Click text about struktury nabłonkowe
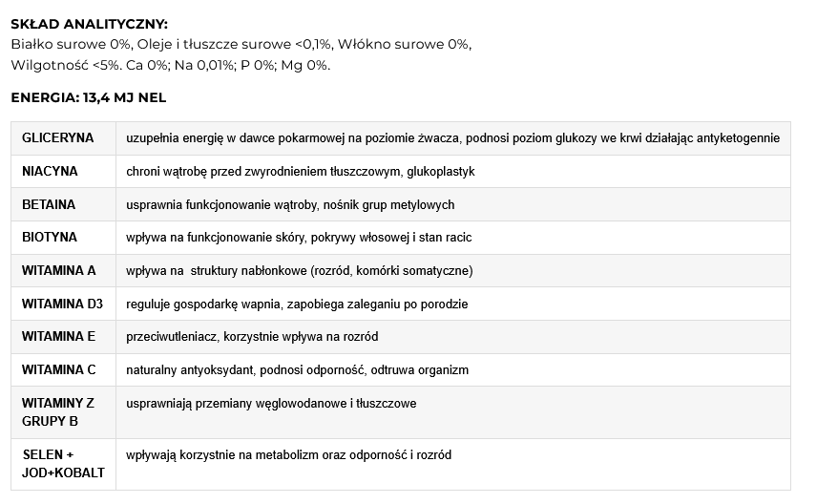The height and width of the screenshot is (504, 817). 300,271
